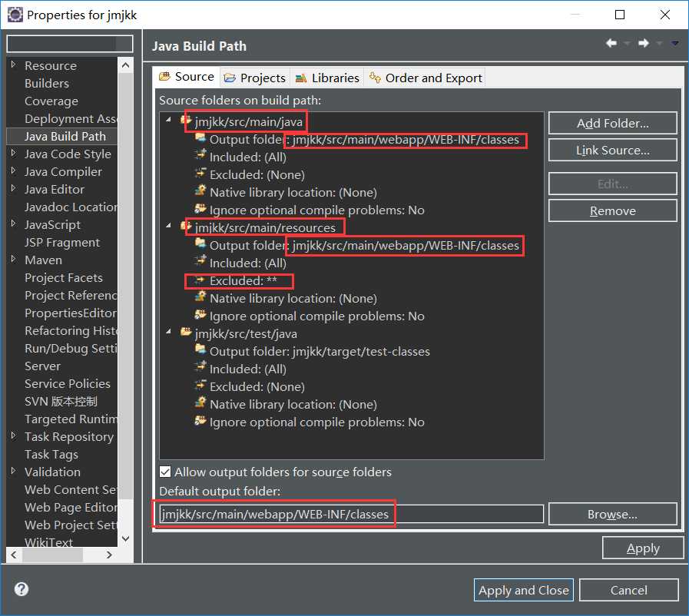Click the Link Source... button
Viewport: 689px width, 616px height.
tap(612, 151)
